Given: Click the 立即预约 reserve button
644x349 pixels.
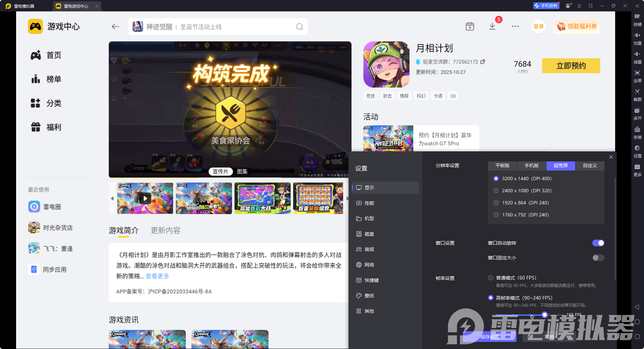Looking at the screenshot, I should [571, 66].
